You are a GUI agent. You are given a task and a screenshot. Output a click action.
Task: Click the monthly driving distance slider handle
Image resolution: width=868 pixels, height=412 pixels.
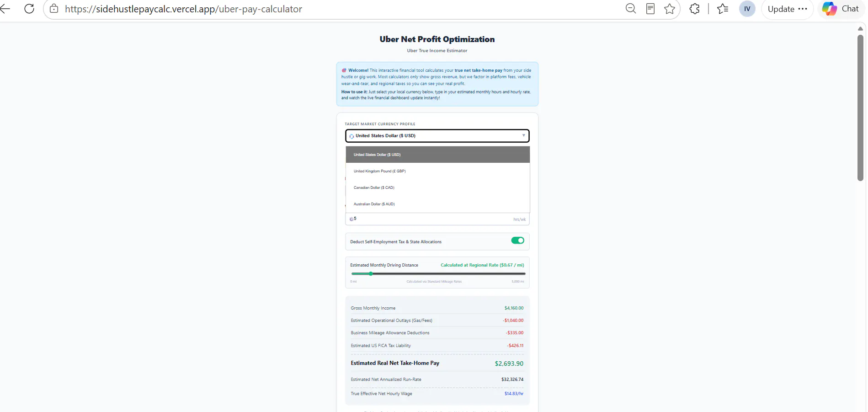[x=371, y=273]
